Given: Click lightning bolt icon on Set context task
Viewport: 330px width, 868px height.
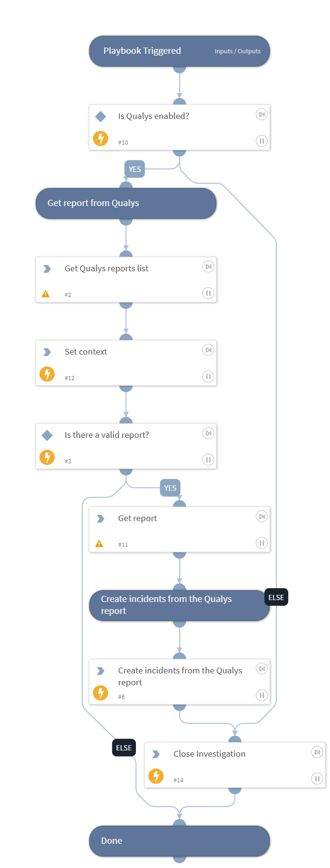Looking at the screenshot, I should (x=47, y=374).
